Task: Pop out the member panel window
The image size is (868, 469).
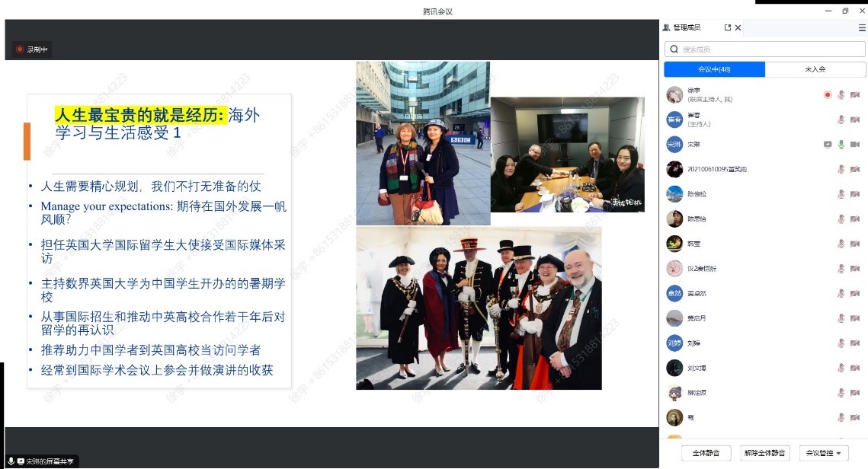Action: 727,27
